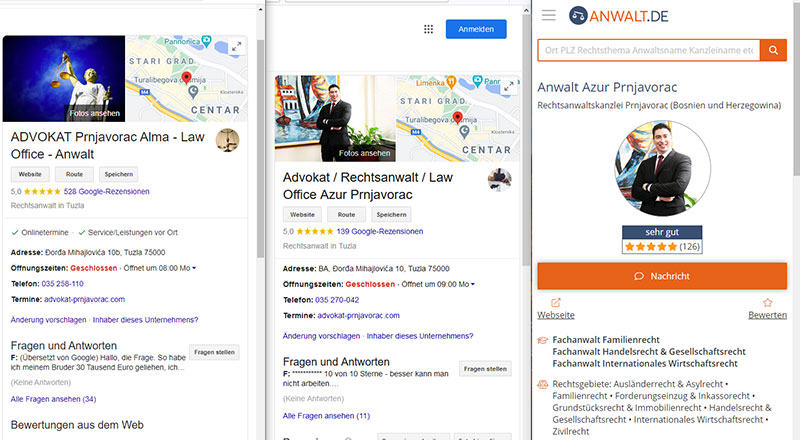Open the hamburger menu on anwalt.de
Viewport: 800px width, 440px height.
549,15
